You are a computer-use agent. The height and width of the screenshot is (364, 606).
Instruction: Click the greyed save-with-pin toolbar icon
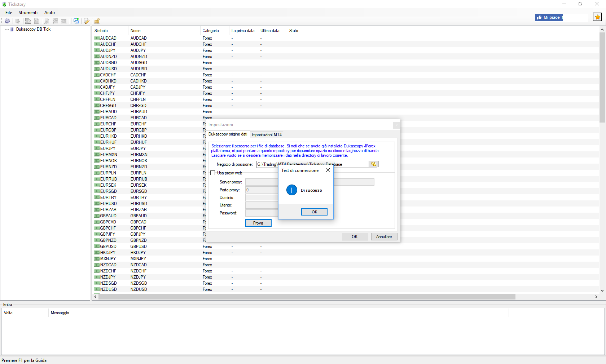47,21
